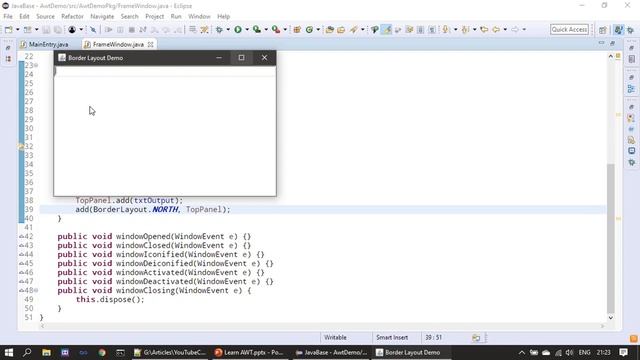Image resolution: width=640 pixels, height=360 pixels.
Task: Open the Refactor menu
Action: [72, 16]
